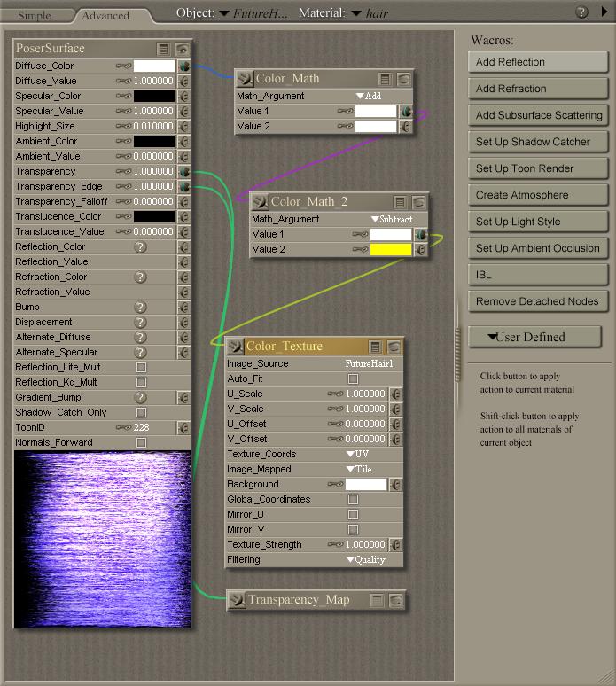Enable Mirror_V checkbox
Screen dimensions: 616x686
pyautogui.click(x=353, y=530)
